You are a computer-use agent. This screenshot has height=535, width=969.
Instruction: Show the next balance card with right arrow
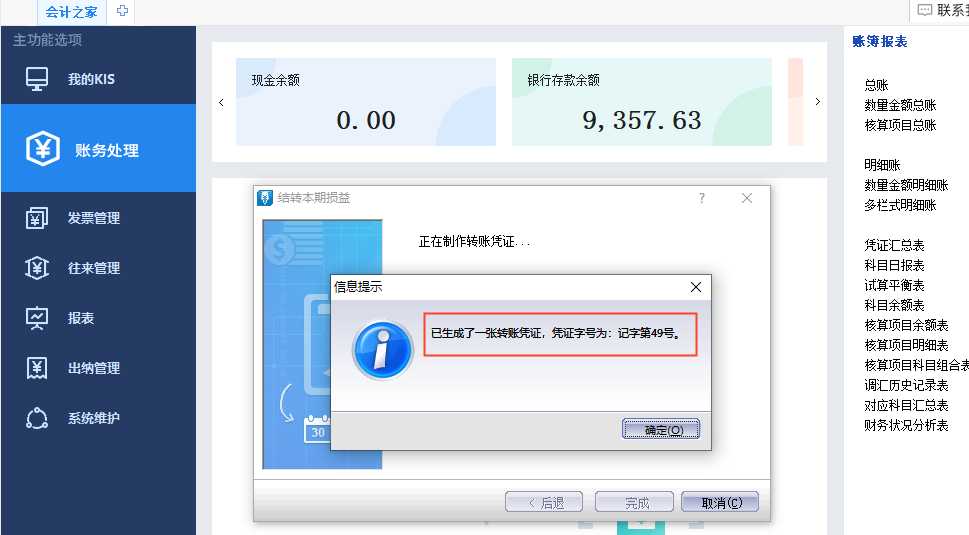(x=818, y=101)
